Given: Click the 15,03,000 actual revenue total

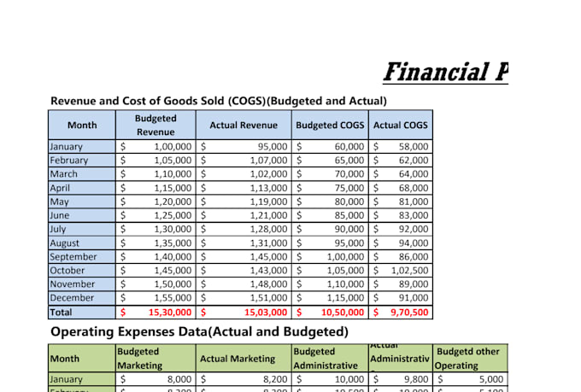Looking at the screenshot, I should [244, 313].
